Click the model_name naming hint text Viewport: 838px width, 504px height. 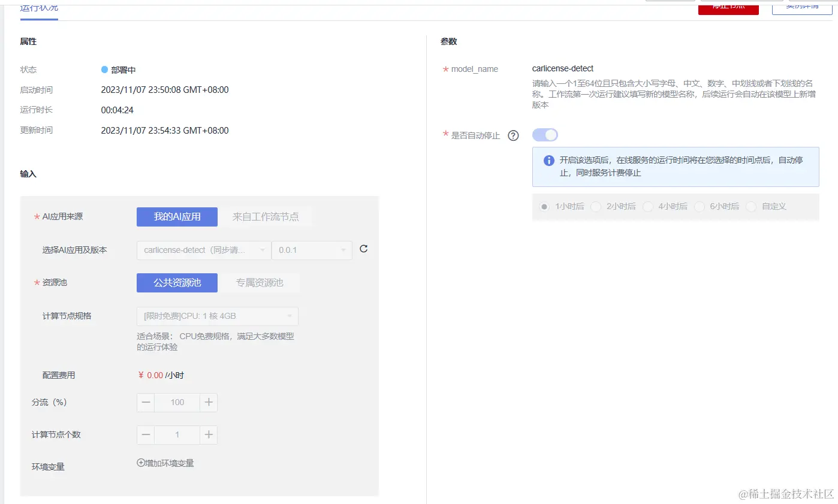tap(674, 93)
